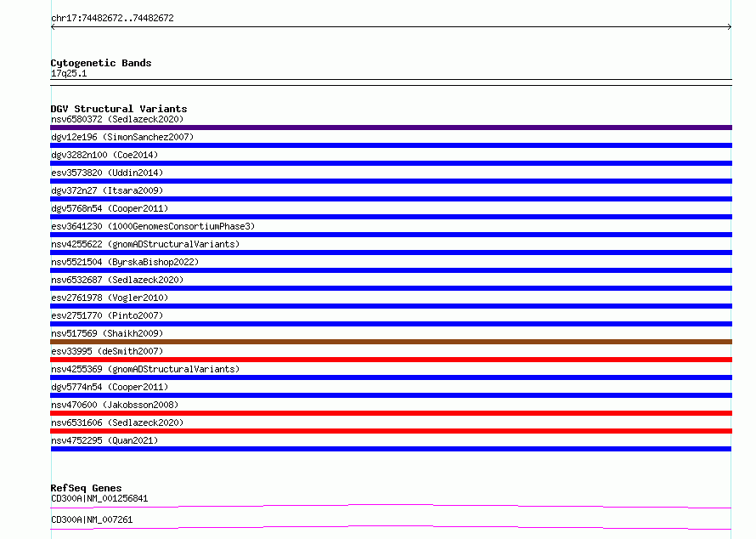
Task: Open variant esv3573820 (Uddin2014)
Action: pos(107,173)
